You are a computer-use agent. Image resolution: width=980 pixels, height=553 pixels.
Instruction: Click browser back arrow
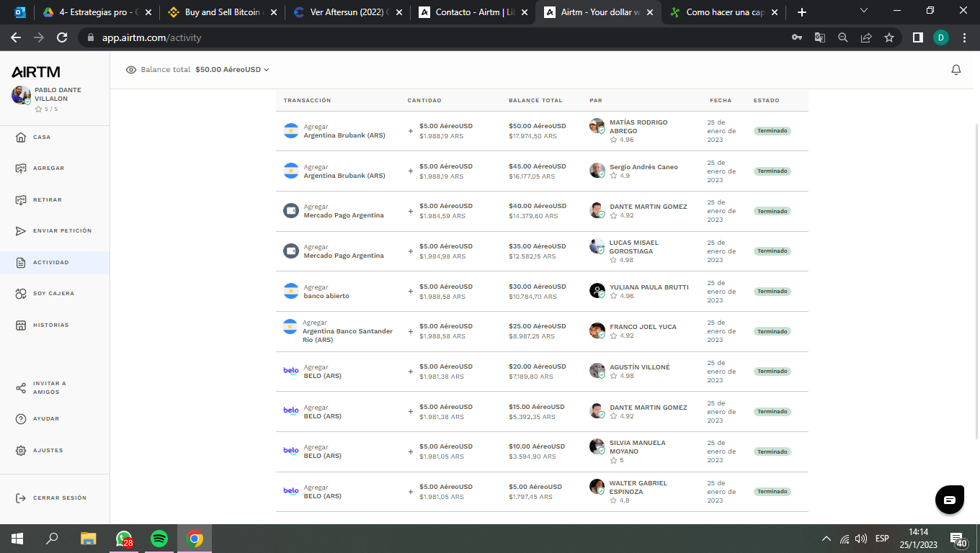pos(16,37)
